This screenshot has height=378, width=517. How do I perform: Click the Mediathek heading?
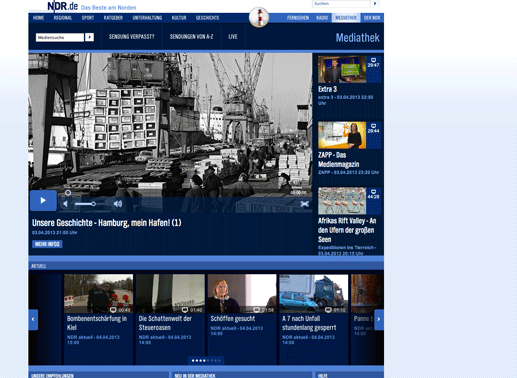(x=357, y=38)
